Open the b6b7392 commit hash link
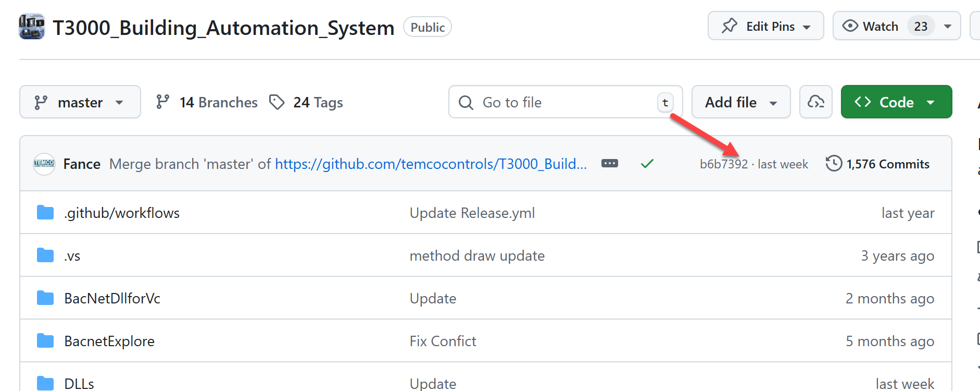Image resolution: width=980 pixels, height=391 pixels. click(x=724, y=164)
